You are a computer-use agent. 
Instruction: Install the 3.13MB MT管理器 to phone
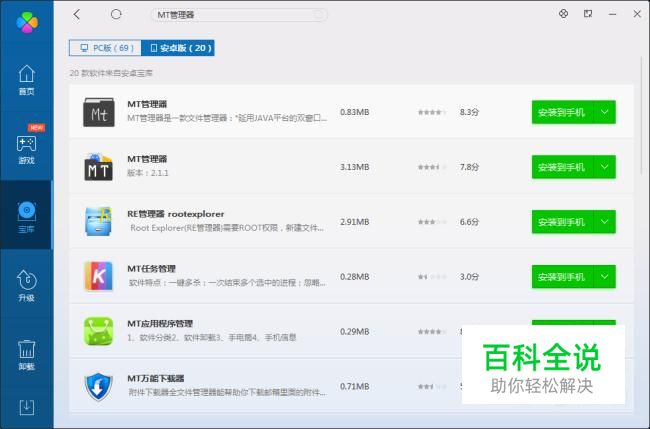pos(563,167)
